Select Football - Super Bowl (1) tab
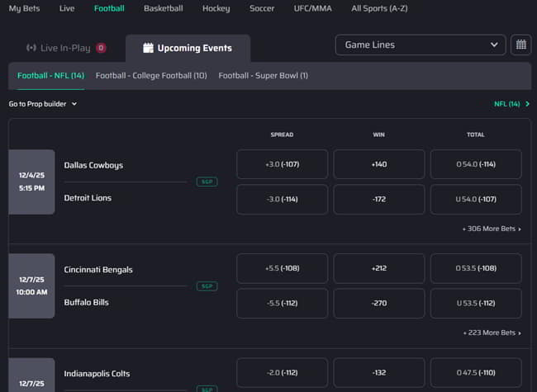537x392 pixels. 263,76
